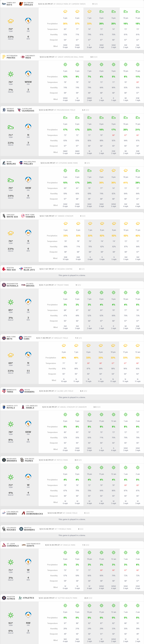Select the wind direction icon for Pirates-Reds game

[x=28, y=74]
